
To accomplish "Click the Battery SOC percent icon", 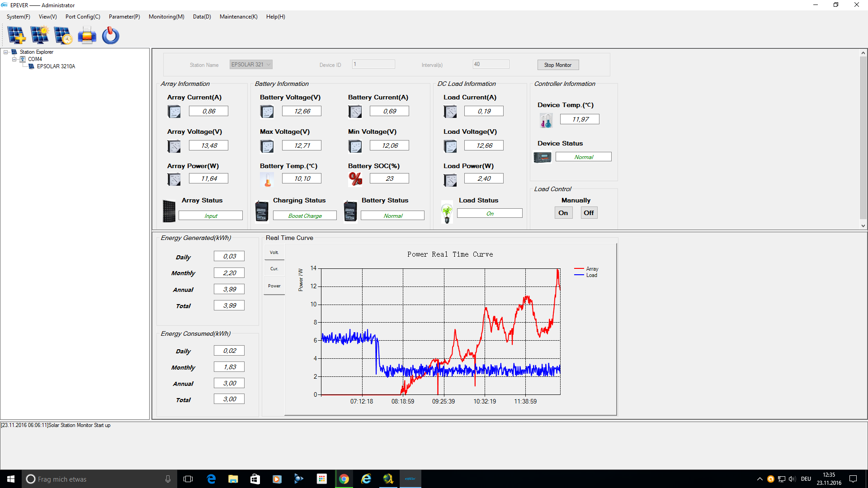I will (355, 179).
